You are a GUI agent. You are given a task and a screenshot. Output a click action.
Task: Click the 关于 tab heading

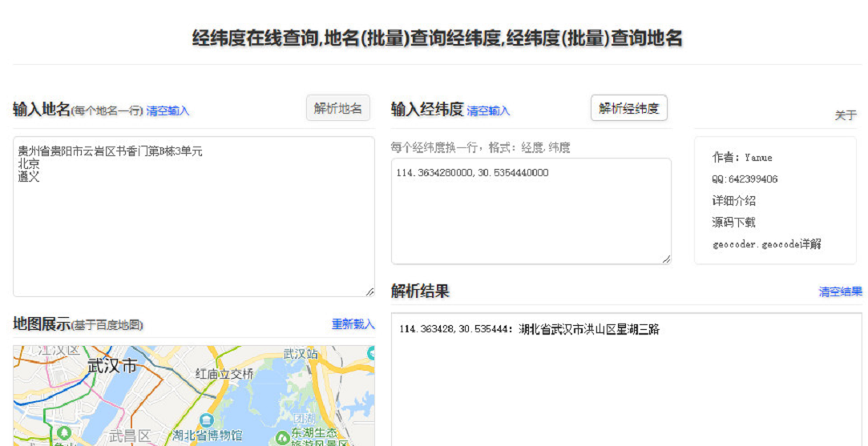pos(846,115)
